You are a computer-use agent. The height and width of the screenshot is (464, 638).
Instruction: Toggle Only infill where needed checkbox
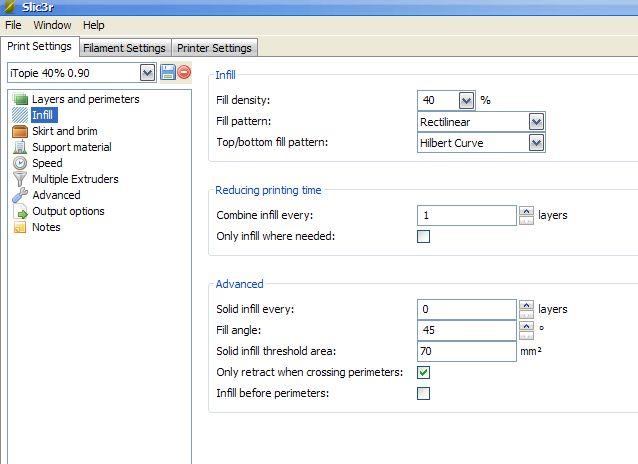(x=424, y=236)
